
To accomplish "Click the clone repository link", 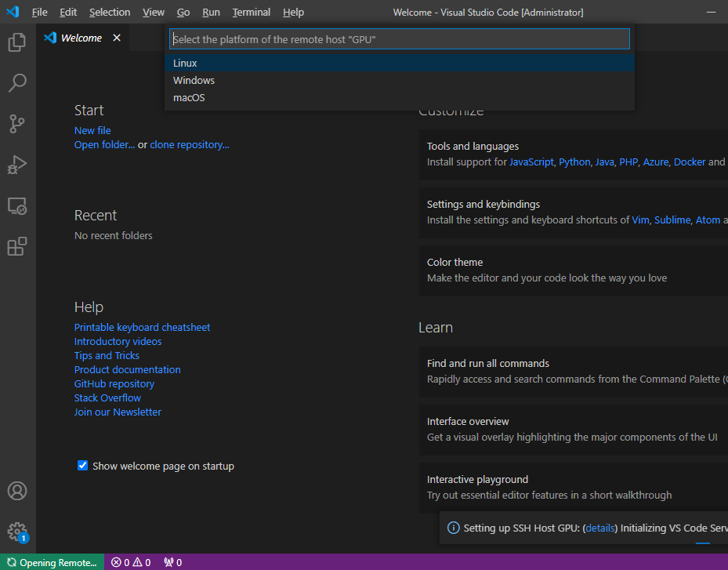I will (x=190, y=145).
